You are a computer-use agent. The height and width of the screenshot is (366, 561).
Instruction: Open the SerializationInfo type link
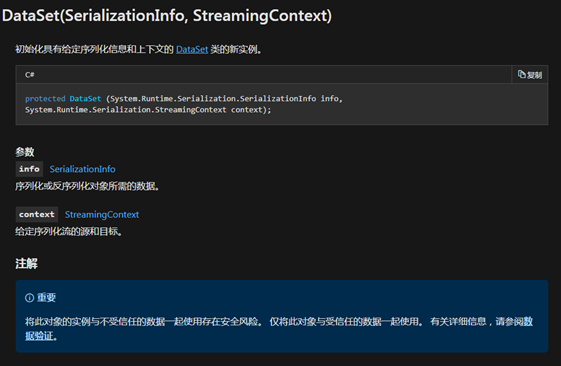pos(82,169)
